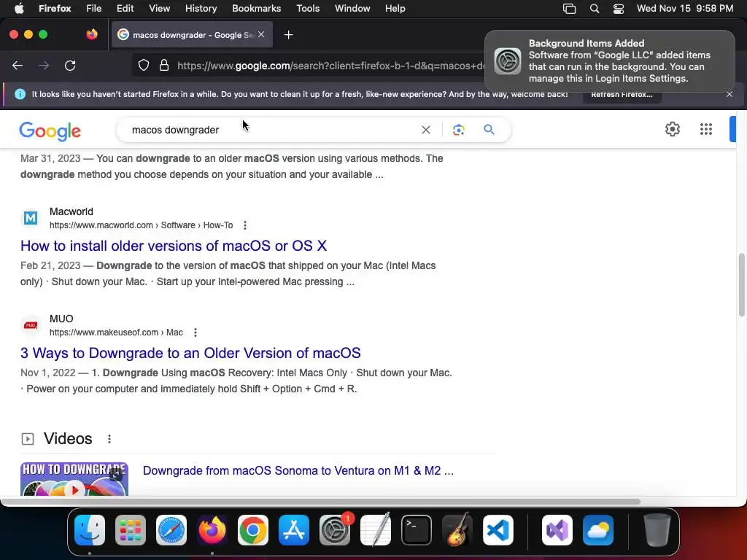Open Launchpad from the Dock
This screenshot has width=747, height=560.
tap(131, 530)
